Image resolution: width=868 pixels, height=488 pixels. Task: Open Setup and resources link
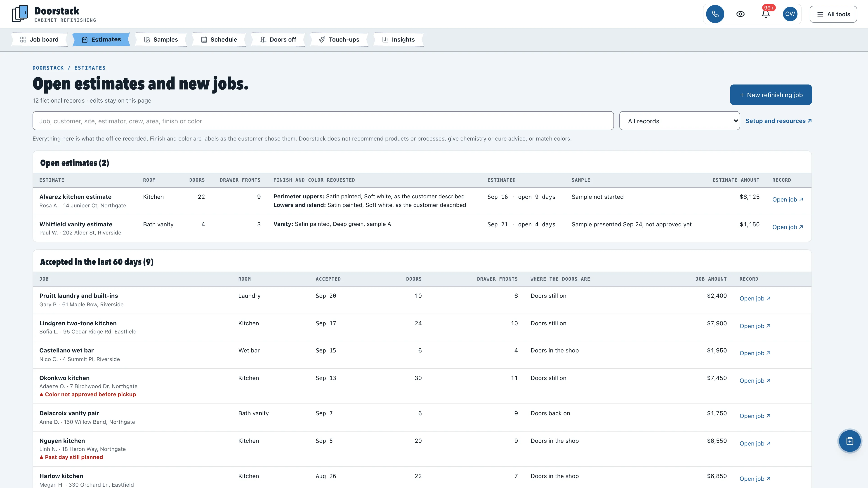click(x=778, y=121)
